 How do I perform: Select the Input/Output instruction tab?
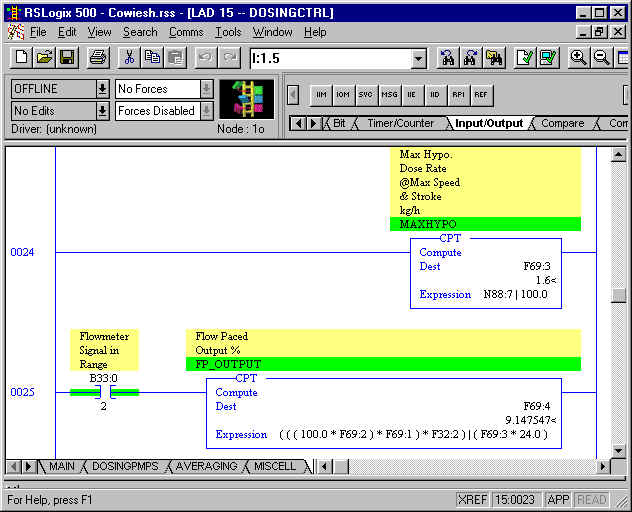(489, 123)
